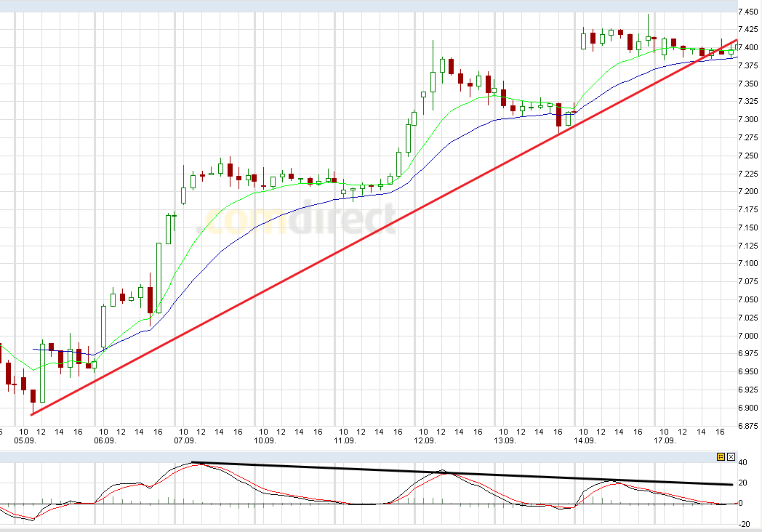Click the 06.09. date label
The width and height of the screenshot is (762, 532).
[x=105, y=440]
